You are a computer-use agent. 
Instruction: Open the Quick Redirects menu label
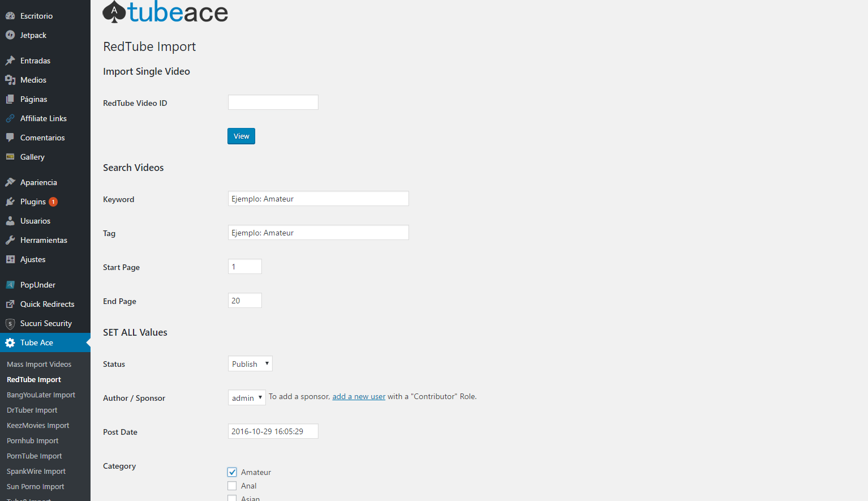pos(48,304)
